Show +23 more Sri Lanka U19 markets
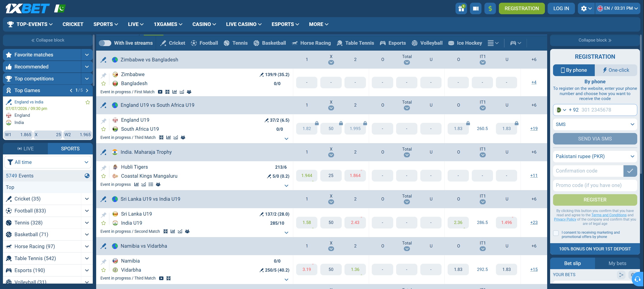Screen dimensions: 644x289 [x=534, y=223]
